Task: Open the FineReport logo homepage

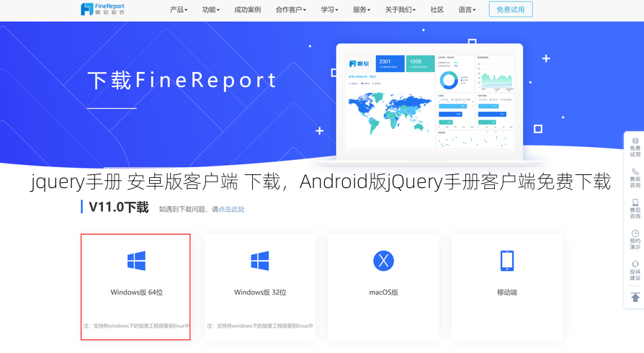Action: 102,9
